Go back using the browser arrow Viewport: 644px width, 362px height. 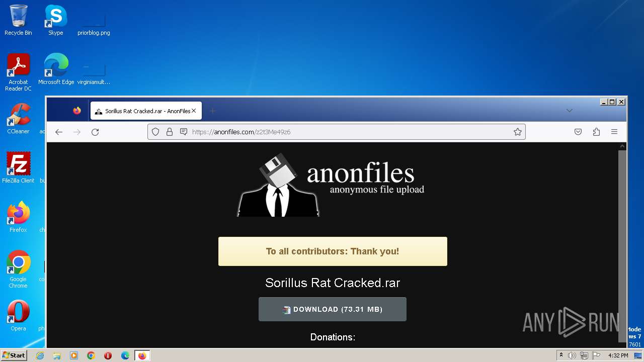pos(59,132)
